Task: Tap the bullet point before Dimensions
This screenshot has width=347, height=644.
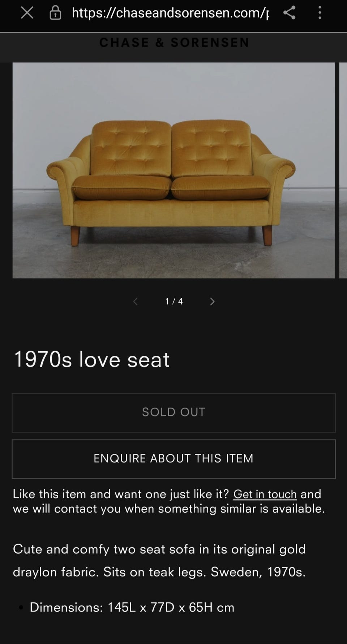Action: pos(21,607)
